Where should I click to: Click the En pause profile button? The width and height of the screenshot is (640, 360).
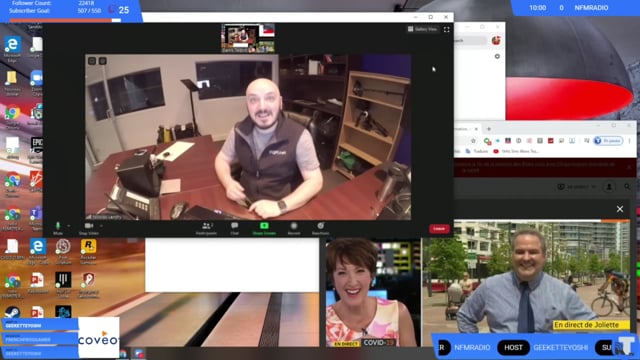608,141
